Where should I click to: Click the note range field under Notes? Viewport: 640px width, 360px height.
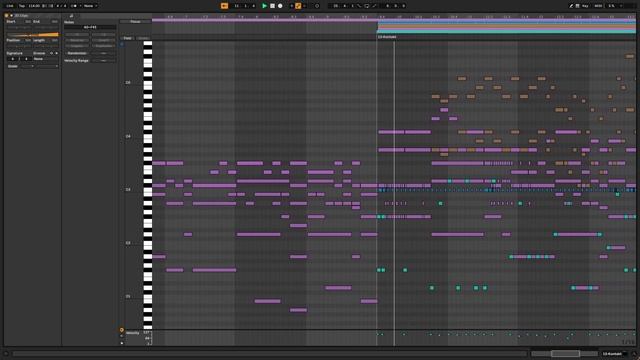click(x=90, y=27)
